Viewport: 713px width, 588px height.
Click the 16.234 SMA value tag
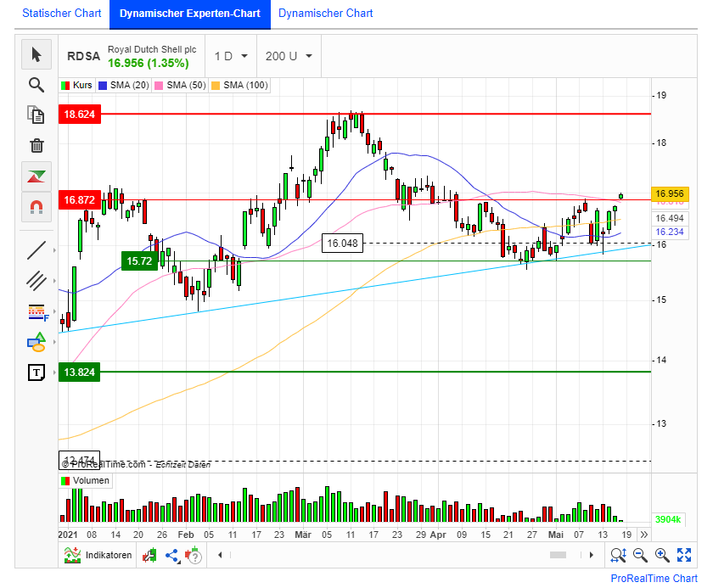(x=670, y=232)
